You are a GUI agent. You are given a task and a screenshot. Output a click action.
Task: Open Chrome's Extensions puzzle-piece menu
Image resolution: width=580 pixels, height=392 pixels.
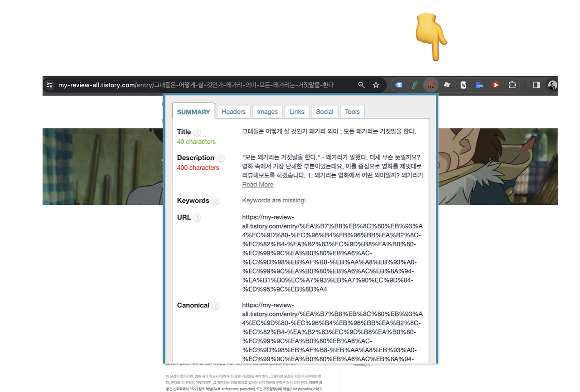point(512,85)
